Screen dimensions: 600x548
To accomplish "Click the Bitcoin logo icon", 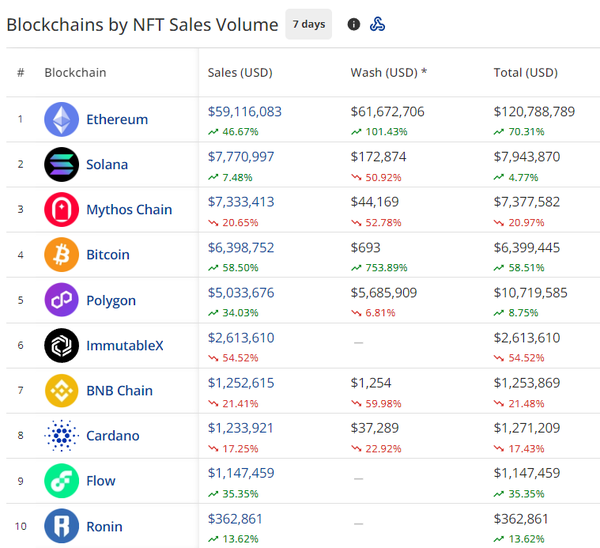I will coord(61,255).
